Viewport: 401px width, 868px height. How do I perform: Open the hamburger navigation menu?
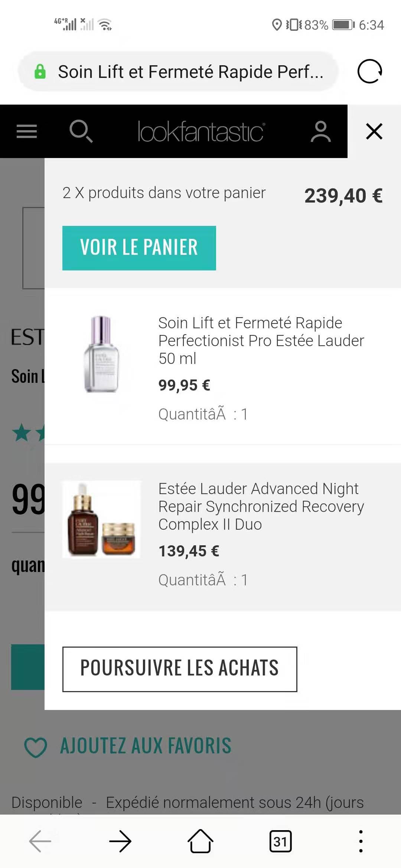[27, 131]
